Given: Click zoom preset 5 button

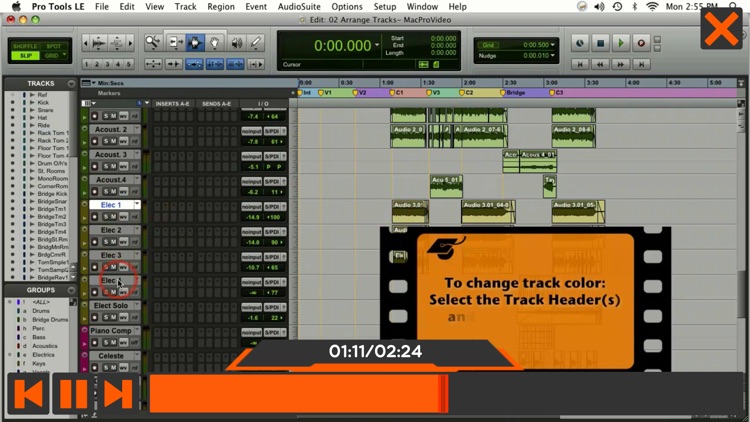Looking at the screenshot, I should [129, 64].
